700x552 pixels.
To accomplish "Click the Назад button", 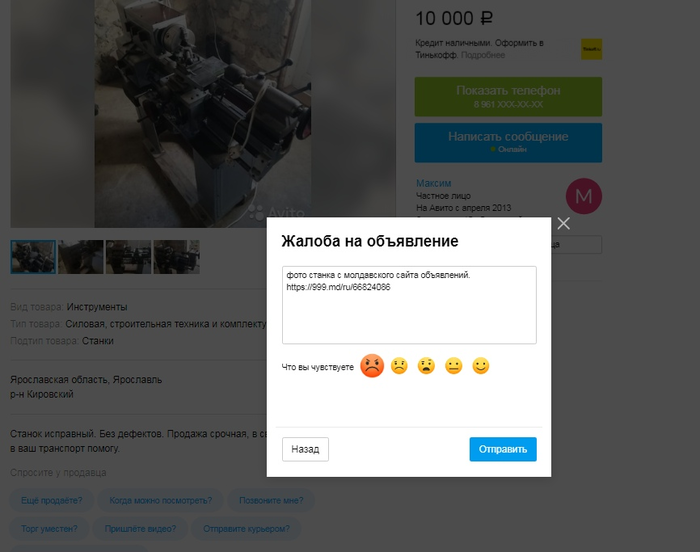I will tap(305, 449).
